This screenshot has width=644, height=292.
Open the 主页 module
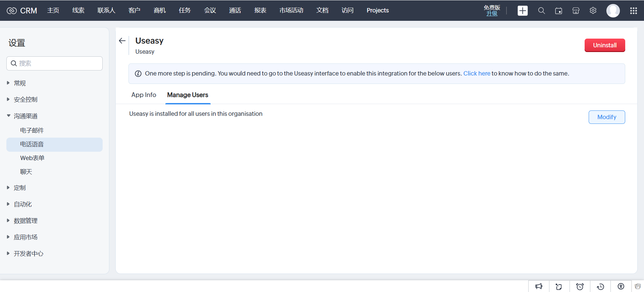(53, 10)
